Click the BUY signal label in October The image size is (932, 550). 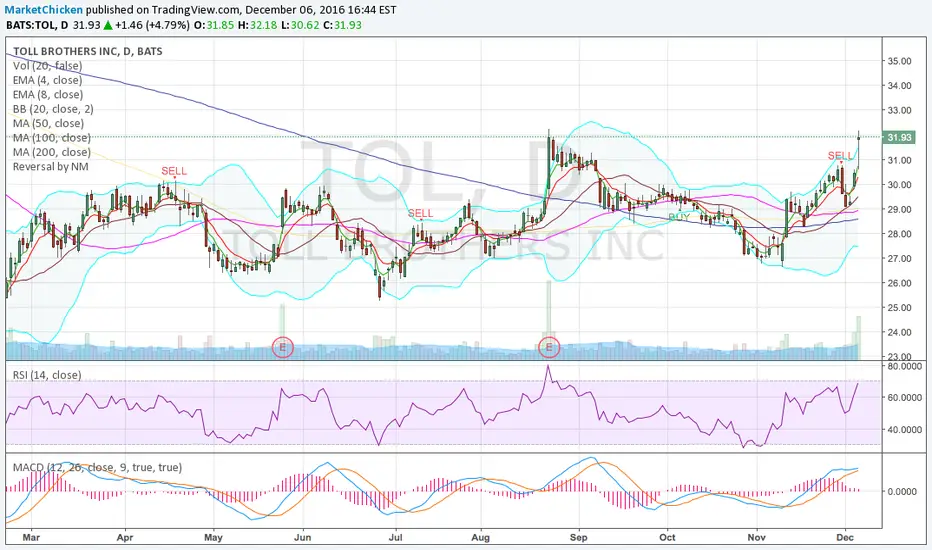[679, 217]
